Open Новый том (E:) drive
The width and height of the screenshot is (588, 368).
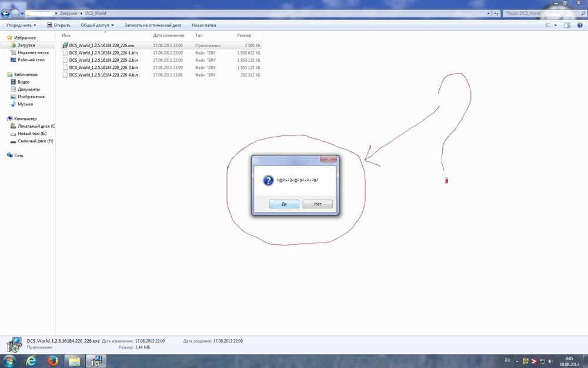[32, 133]
